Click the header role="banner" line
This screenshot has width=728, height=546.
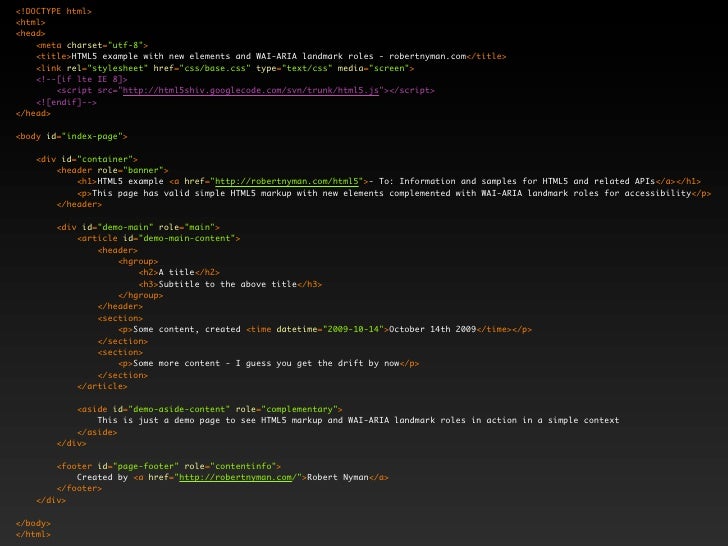(x=112, y=170)
